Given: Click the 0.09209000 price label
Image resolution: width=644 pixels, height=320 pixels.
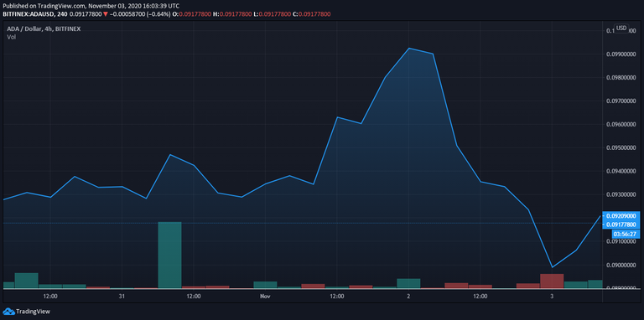Looking at the screenshot, I should pos(621,215).
